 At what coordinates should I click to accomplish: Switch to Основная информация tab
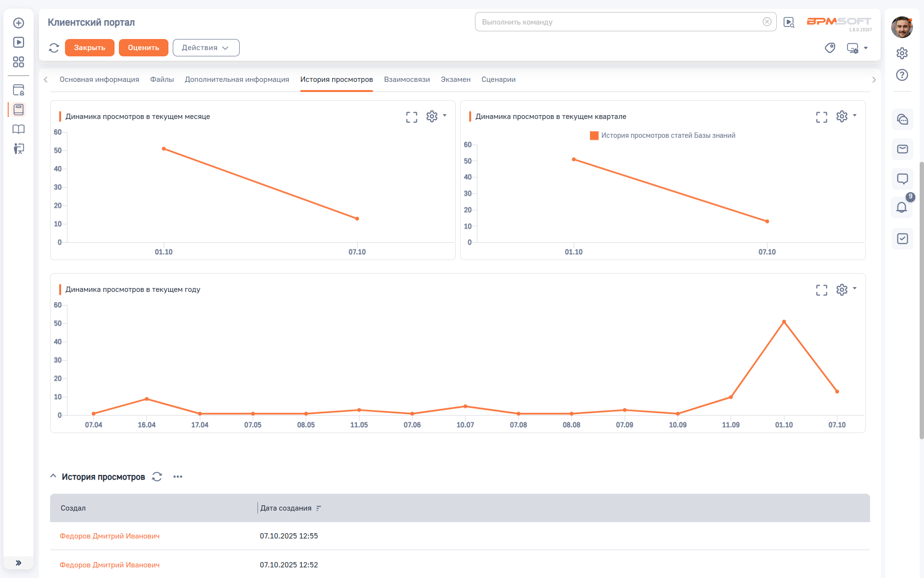pos(99,79)
